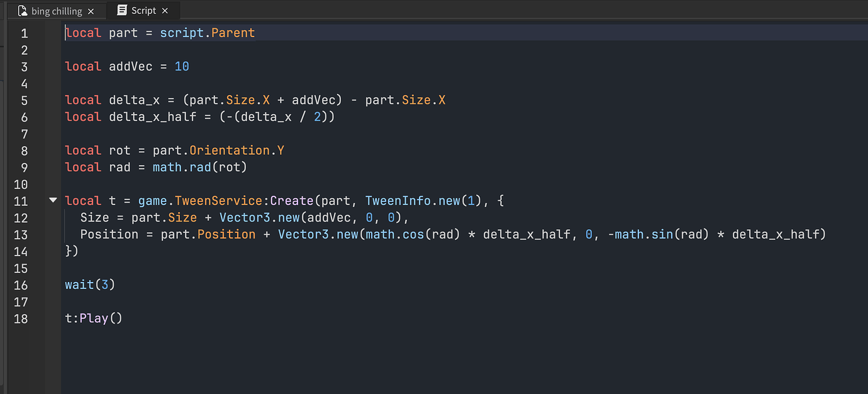868x394 pixels.
Task: Click line number 18 in the gutter
Action: click(21, 318)
